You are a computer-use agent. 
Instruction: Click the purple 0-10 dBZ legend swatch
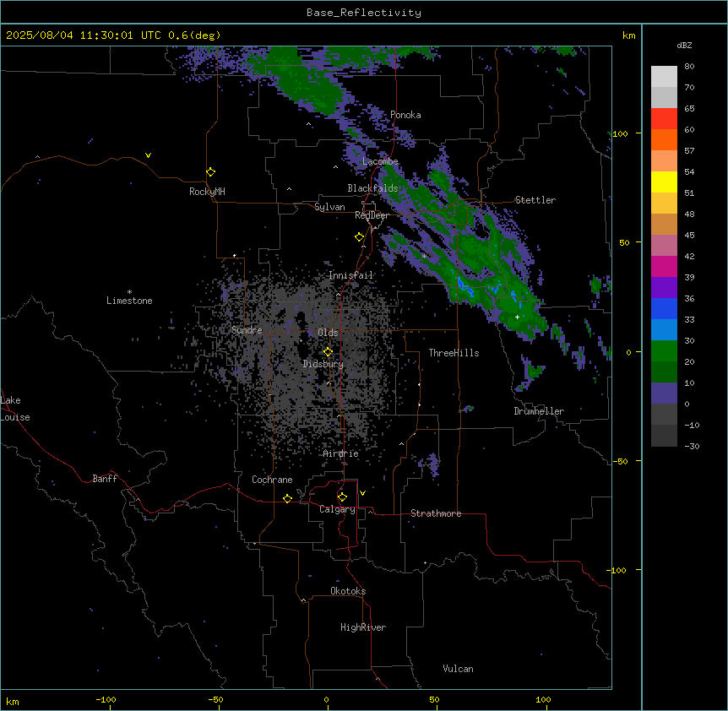(x=664, y=393)
